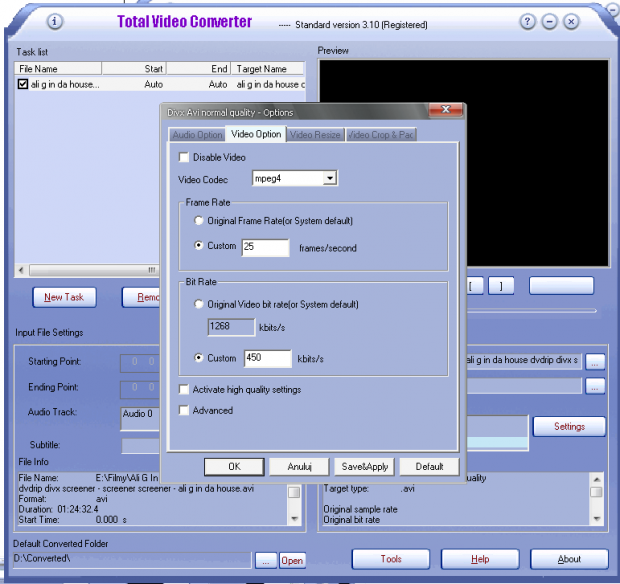Select Original Video bit rate option
The height and width of the screenshot is (584, 620).
tap(200, 304)
